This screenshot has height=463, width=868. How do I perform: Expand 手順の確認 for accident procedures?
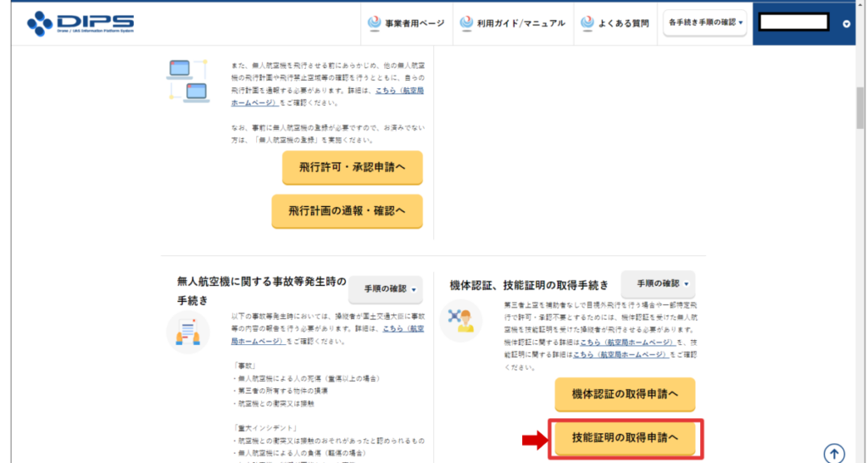pos(386,289)
